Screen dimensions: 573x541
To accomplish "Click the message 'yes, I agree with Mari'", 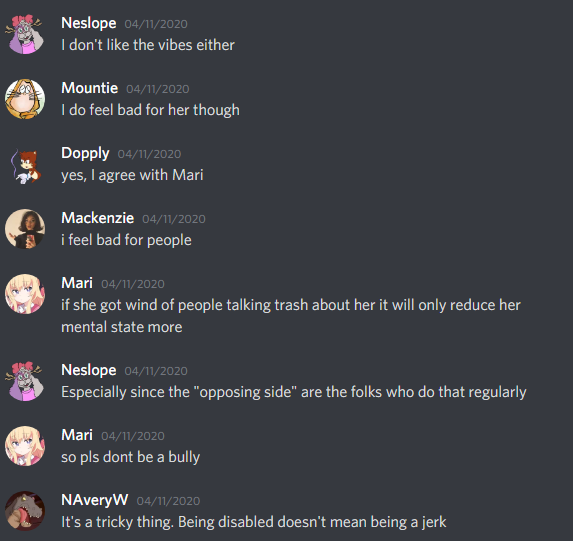I will point(132,175).
